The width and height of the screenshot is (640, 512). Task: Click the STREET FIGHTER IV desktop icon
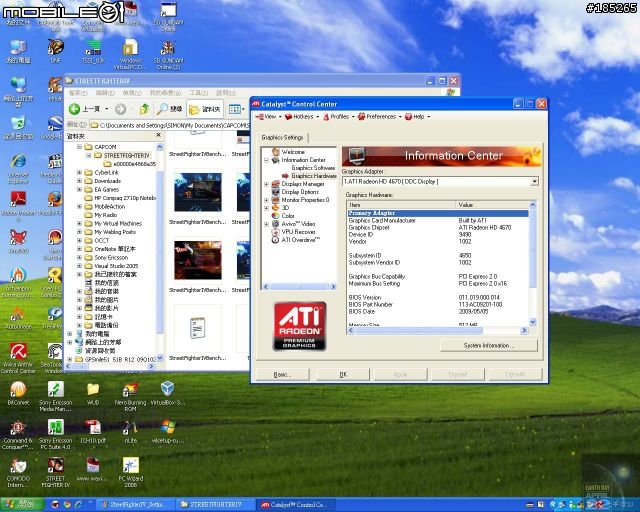pos(56,465)
